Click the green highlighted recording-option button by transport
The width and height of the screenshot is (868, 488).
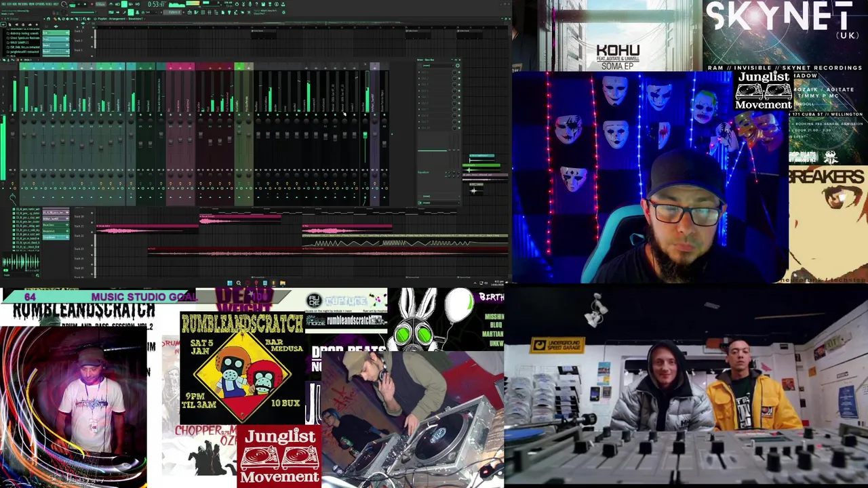pos(124,4)
